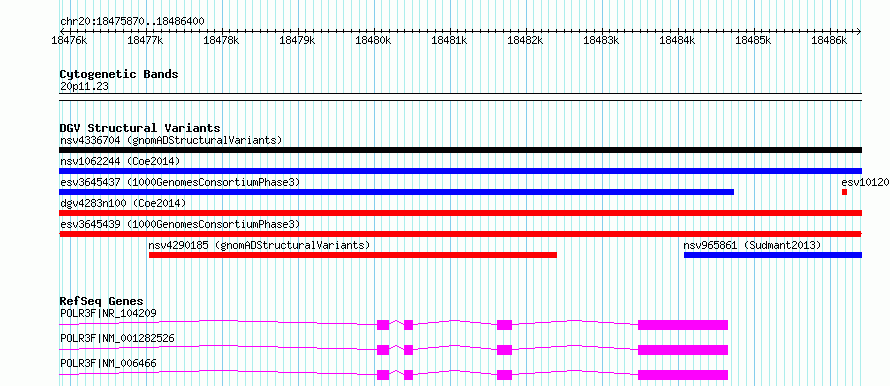
Task: Open the nsv965861 (Sudmant2013) label
Action: click(x=752, y=245)
